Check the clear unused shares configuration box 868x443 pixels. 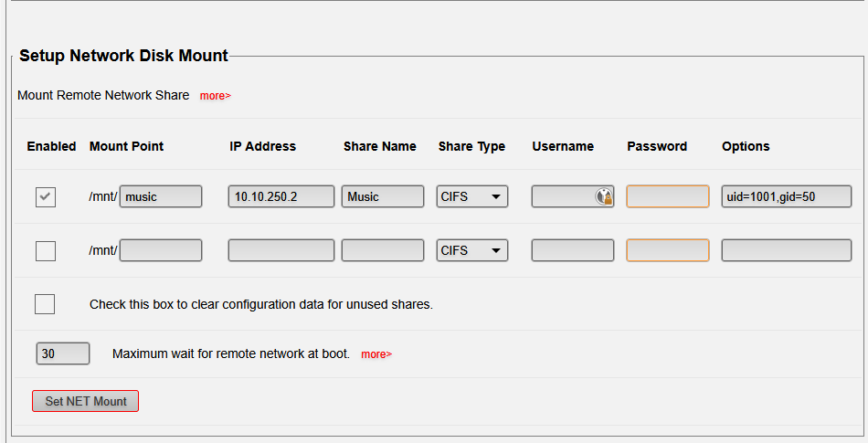45,304
